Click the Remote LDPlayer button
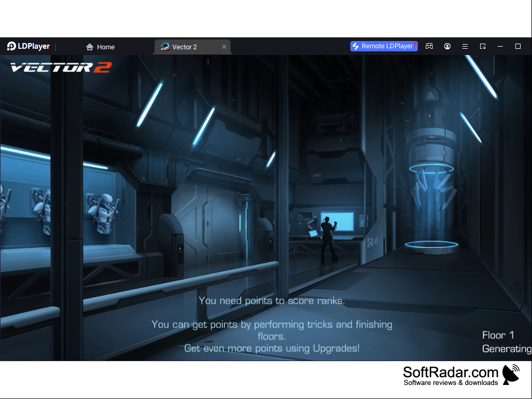 384,46
